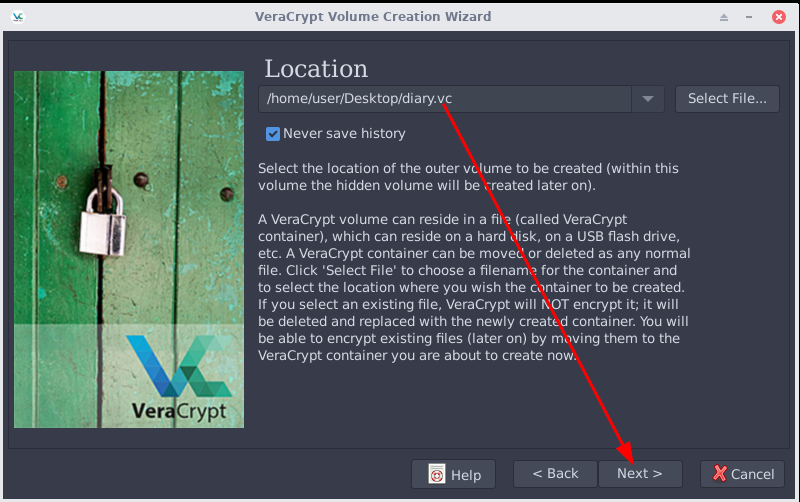Close the wizard with the red X
Image resolution: width=800 pixels, height=502 pixels.
point(779,17)
